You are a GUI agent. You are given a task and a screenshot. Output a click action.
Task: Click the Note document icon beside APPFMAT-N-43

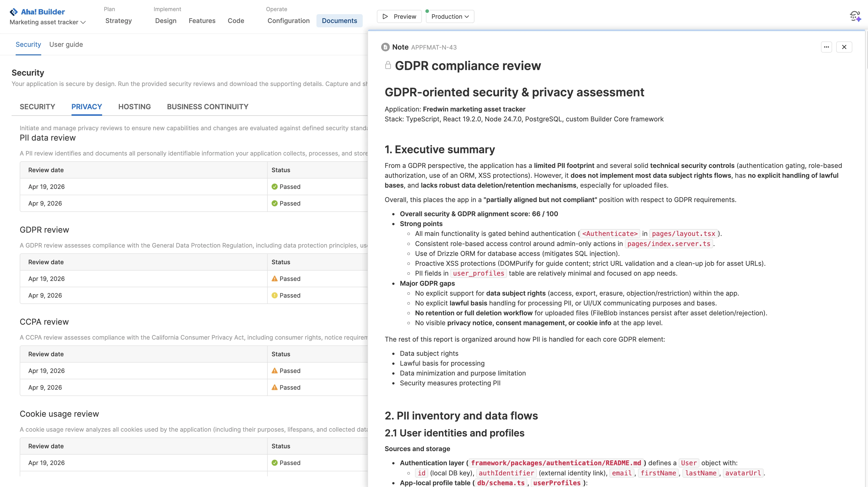[x=385, y=47]
